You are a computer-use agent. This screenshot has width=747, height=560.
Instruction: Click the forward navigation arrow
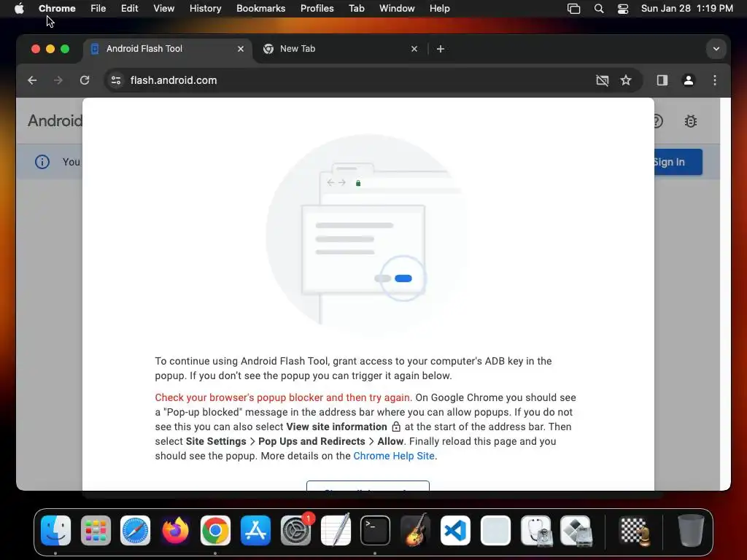[58, 80]
